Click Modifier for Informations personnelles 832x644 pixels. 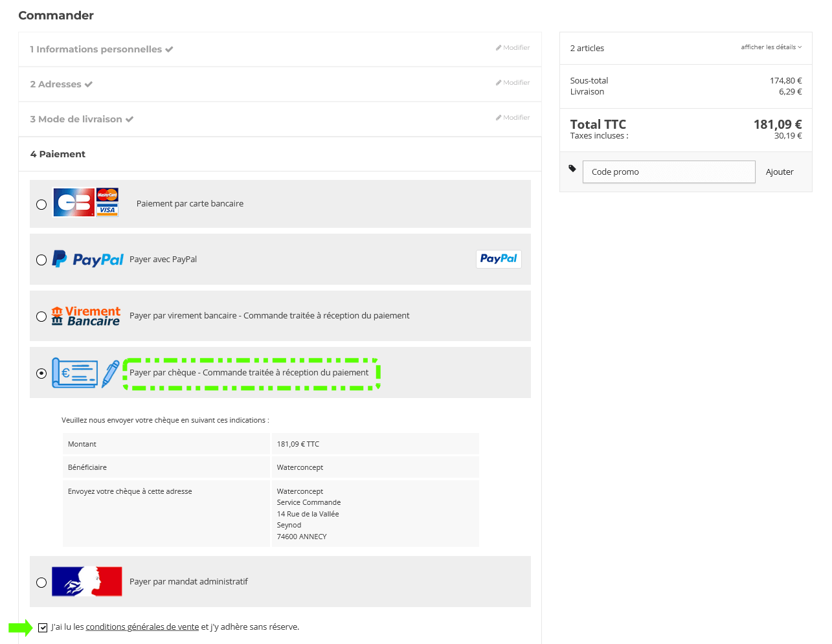513,48
